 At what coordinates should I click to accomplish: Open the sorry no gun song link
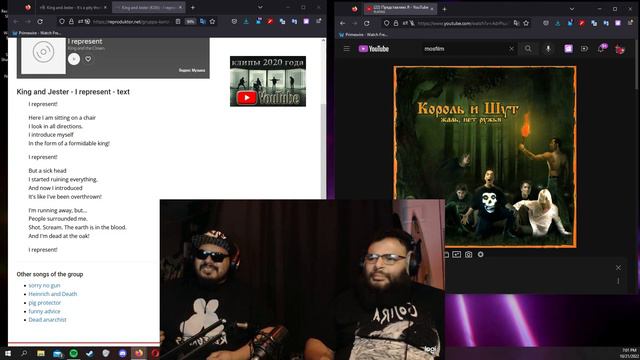point(44,285)
